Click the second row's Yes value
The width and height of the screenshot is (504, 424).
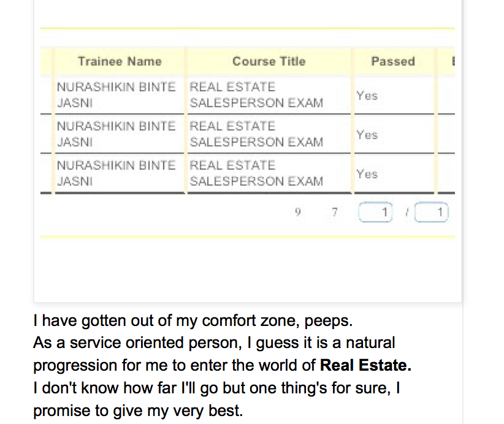pyautogui.click(x=367, y=135)
